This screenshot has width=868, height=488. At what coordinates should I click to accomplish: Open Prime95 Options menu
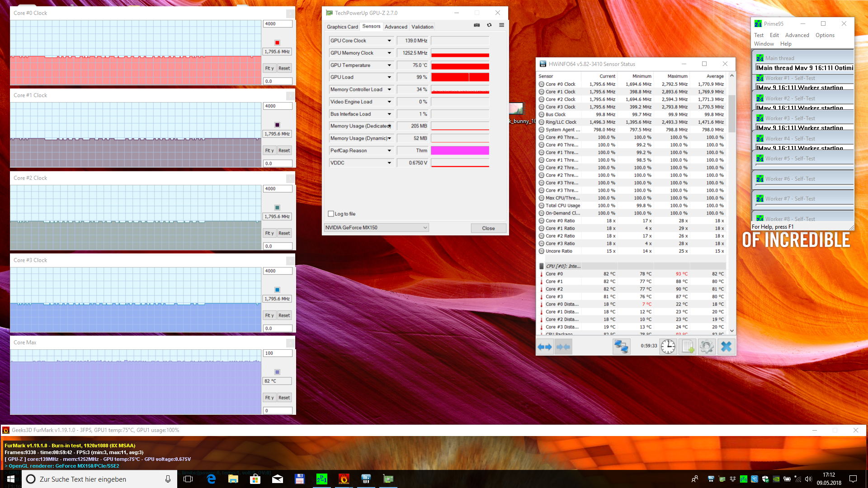[825, 35]
